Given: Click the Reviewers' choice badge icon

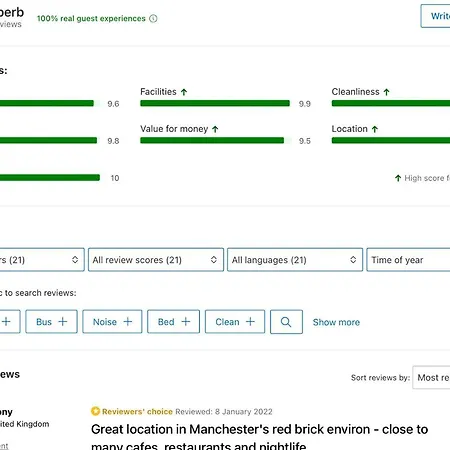Looking at the screenshot, I should (x=95, y=411).
